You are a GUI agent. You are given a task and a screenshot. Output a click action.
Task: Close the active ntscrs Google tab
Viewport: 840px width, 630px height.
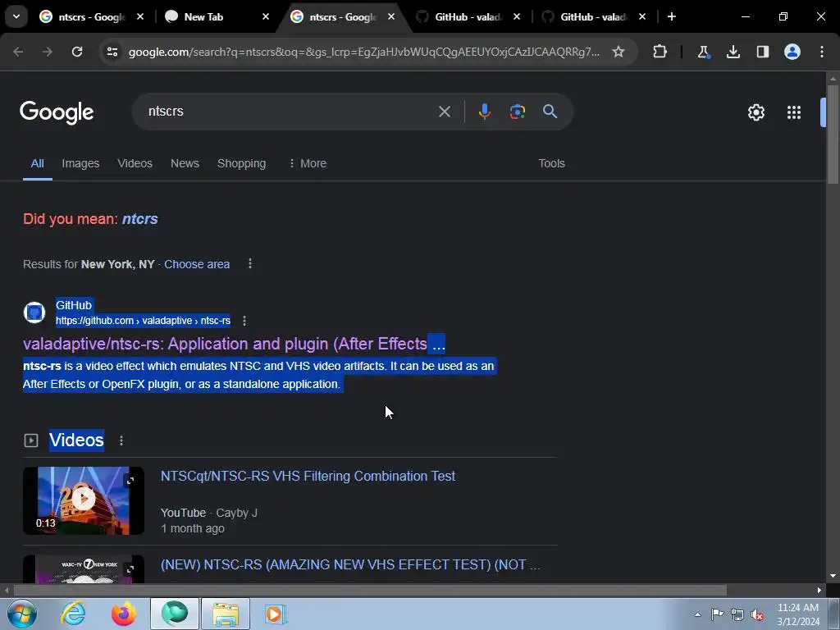(391, 16)
